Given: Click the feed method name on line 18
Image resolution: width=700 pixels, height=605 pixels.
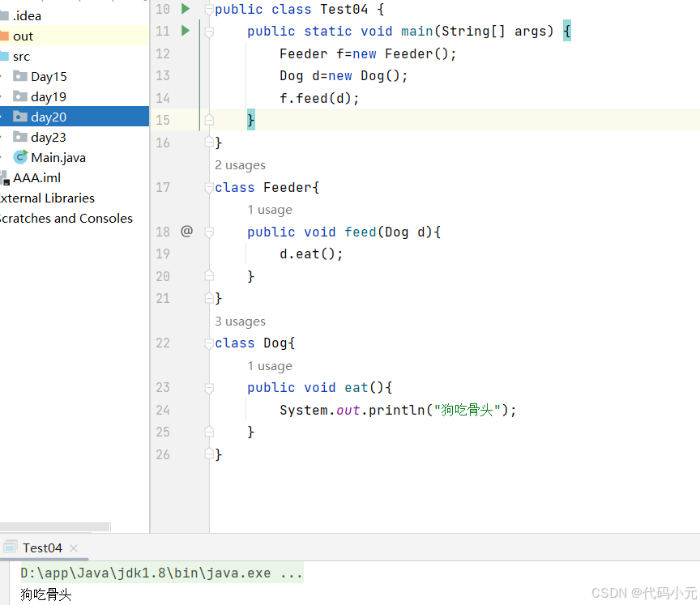Looking at the screenshot, I should click(x=361, y=232).
